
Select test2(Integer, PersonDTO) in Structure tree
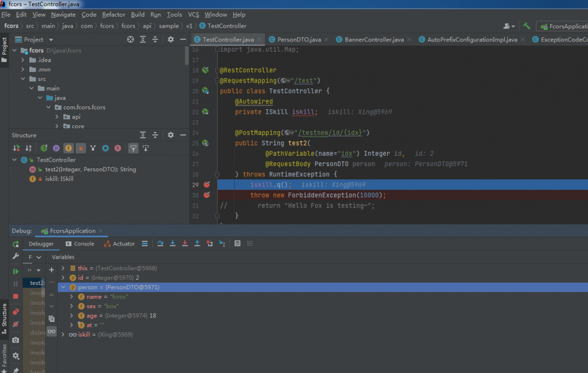90,169
